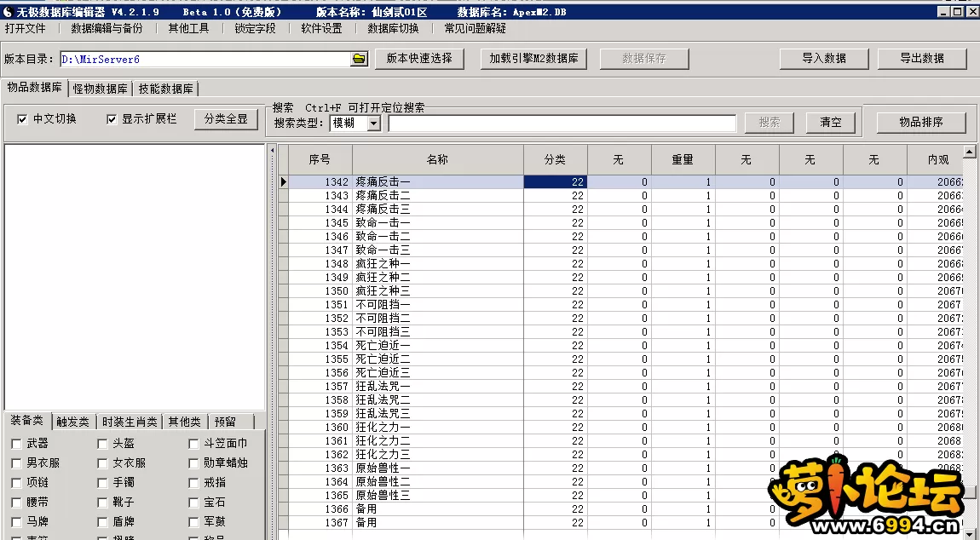The width and height of the screenshot is (980, 540).
Task: Tick the 马牌 checkbox
Action: 17,522
